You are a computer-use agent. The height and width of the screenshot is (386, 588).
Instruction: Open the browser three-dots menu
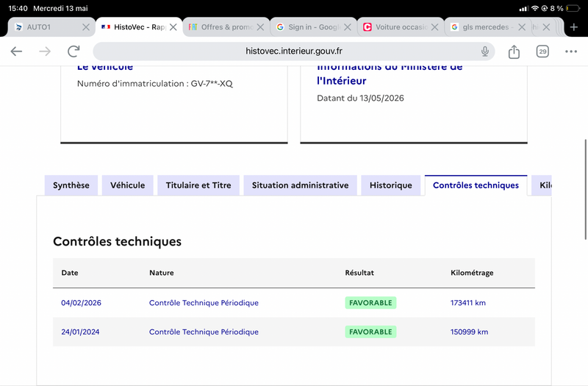tap(571, 51)
